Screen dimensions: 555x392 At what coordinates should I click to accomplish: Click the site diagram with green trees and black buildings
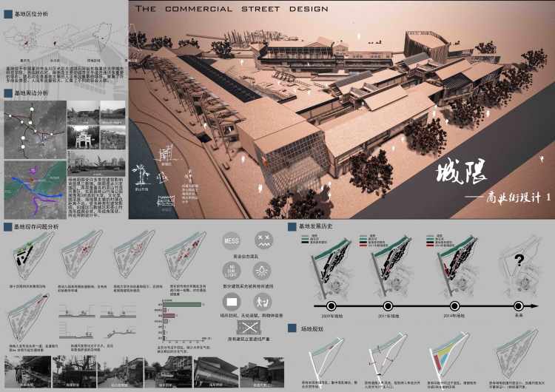pyautogui.click(x=32, y=255)
